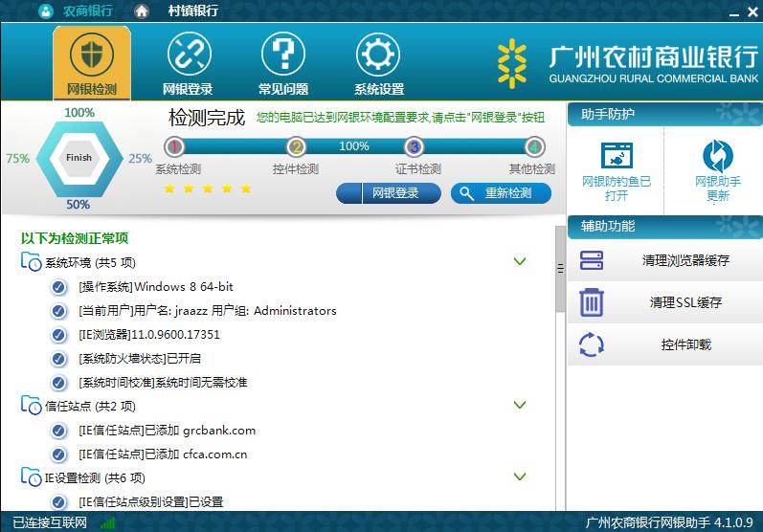
Task: Click the Finish hexagon progress indicator
Action: pyautogui.click(x=79, y=158)
